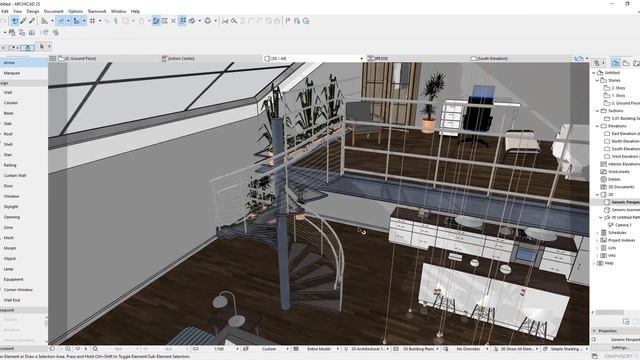Click the Navigator horizontal scrollbar
The width and height of the screenshot is (640, 360).
[610, 313]
